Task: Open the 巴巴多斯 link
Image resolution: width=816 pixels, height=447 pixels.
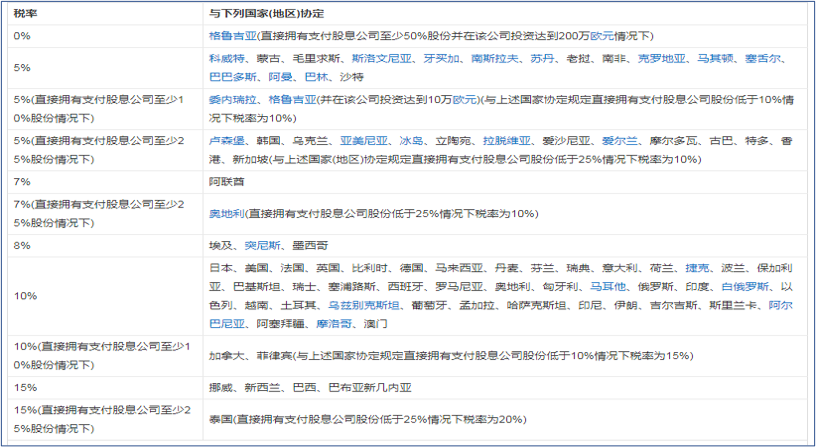Action: coord(233,77)
